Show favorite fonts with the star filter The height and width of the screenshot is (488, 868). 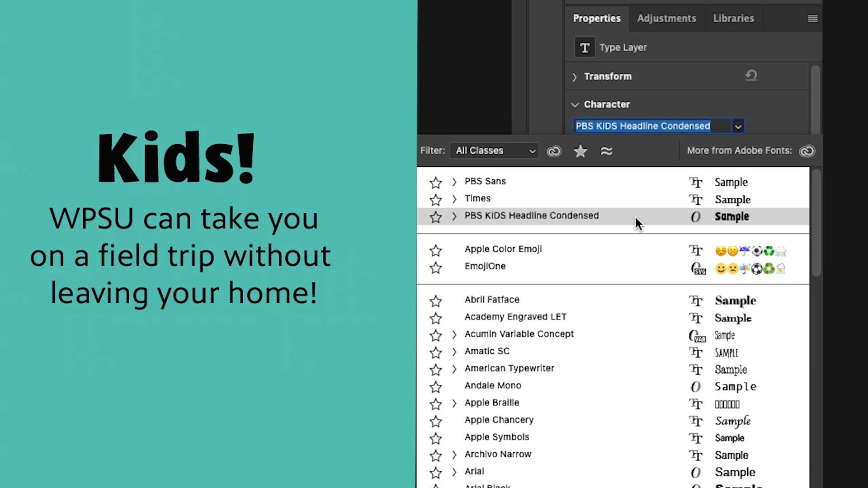click(x=580, y=151)
